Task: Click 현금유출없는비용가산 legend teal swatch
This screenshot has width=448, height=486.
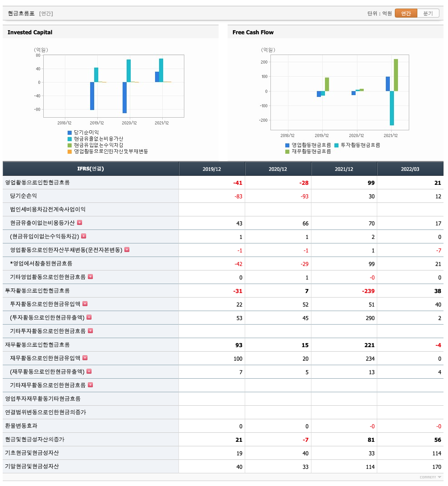Action: point(70,139)
